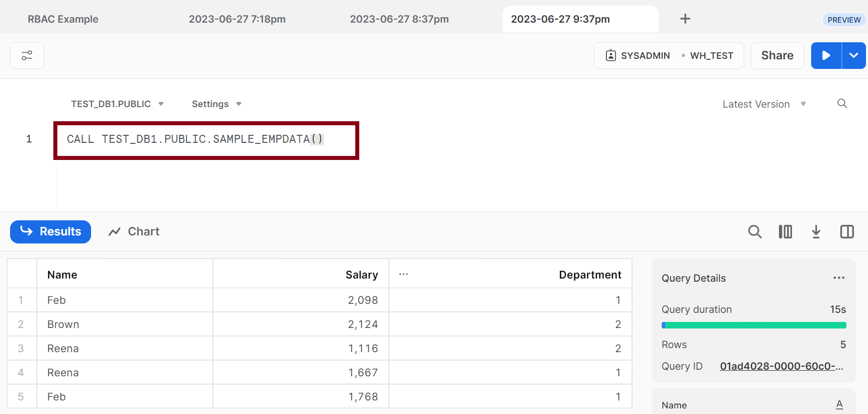Run the query with play button

click(x=826, y=55)
